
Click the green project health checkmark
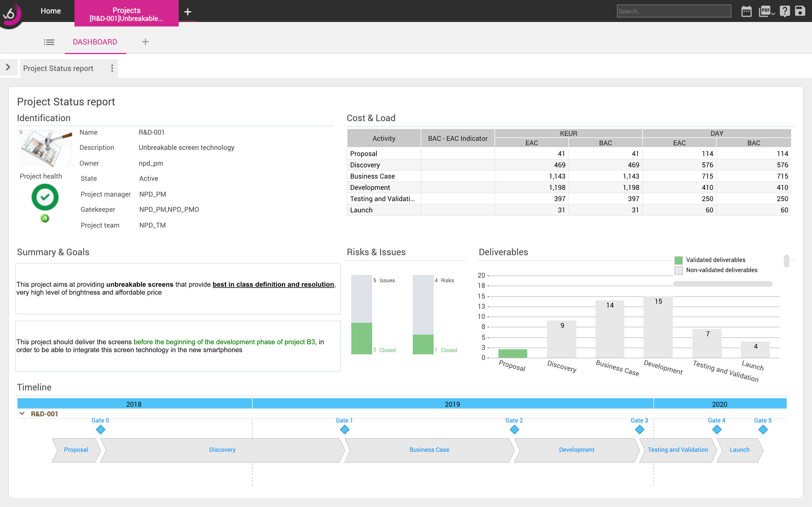click(x=45, y=197)
